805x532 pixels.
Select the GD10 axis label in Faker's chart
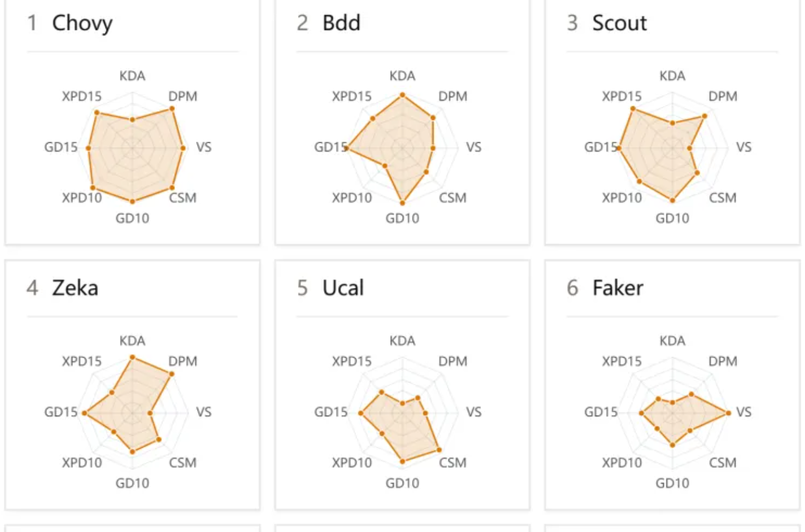click(672, 483)
